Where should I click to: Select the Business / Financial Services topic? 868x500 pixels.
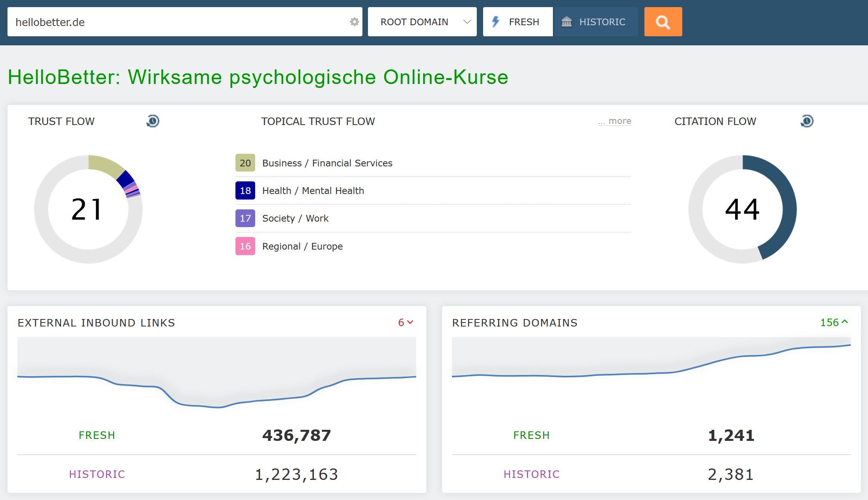point(327,163)
